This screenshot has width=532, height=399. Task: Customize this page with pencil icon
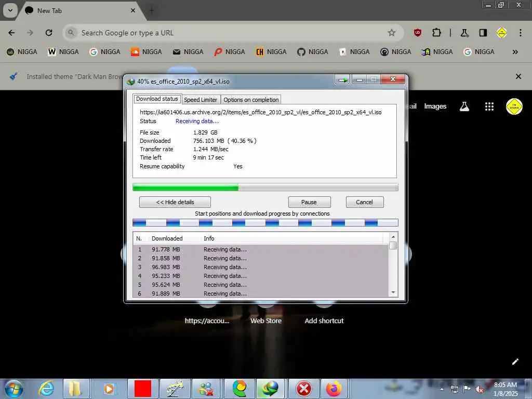pos(515,362)
